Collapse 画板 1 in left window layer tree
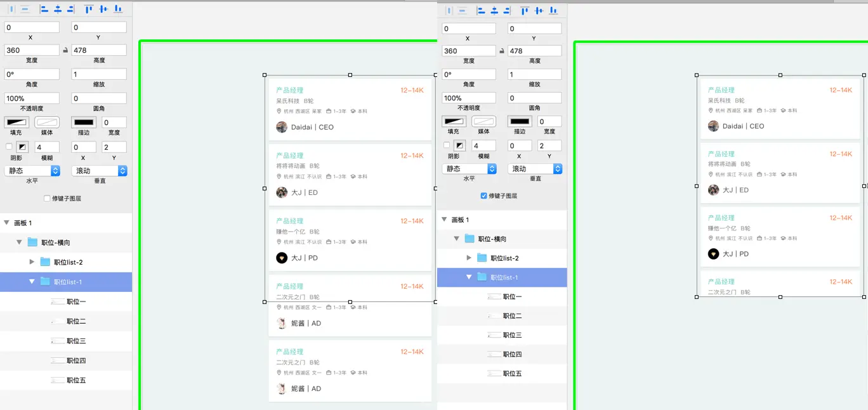Viewport: 868px width, 410px height. (x=6, y=223)
